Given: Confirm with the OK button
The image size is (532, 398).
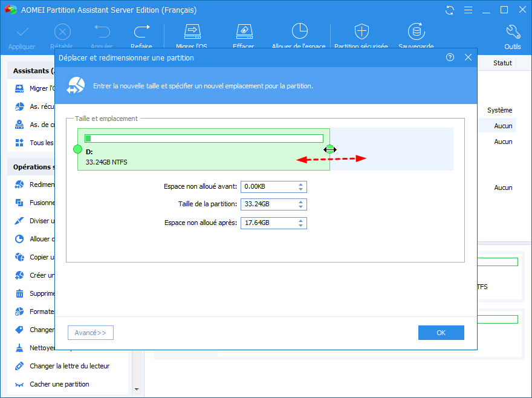Looking at the screenshot, I should click(x=441, y=333).
